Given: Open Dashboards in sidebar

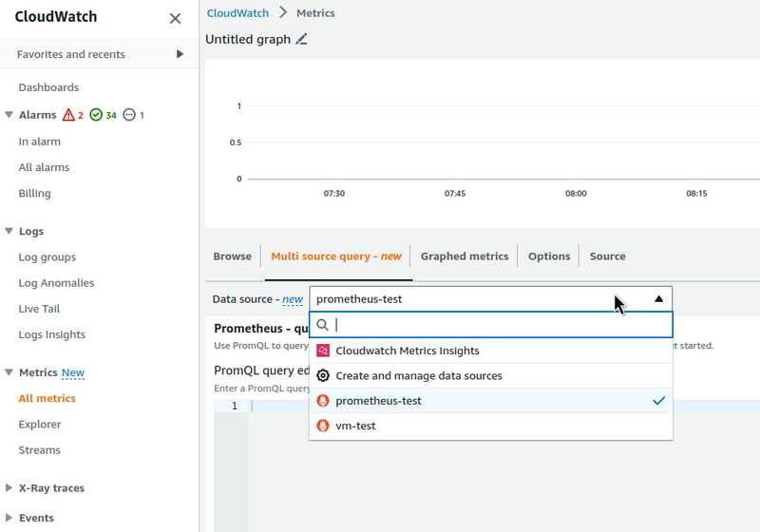Looking at the screenshot, I should [x=48, y=87].
